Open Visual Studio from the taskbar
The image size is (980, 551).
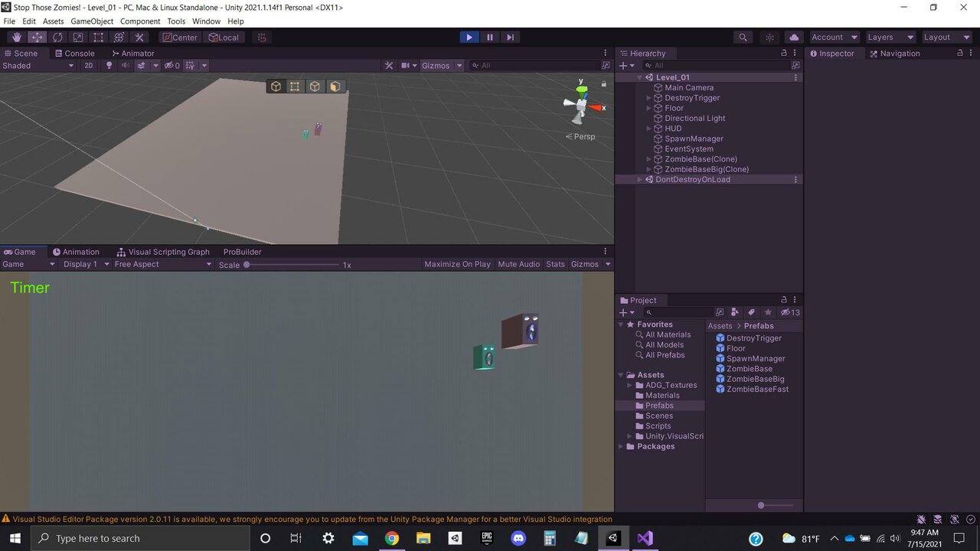(x=645, y=538)
